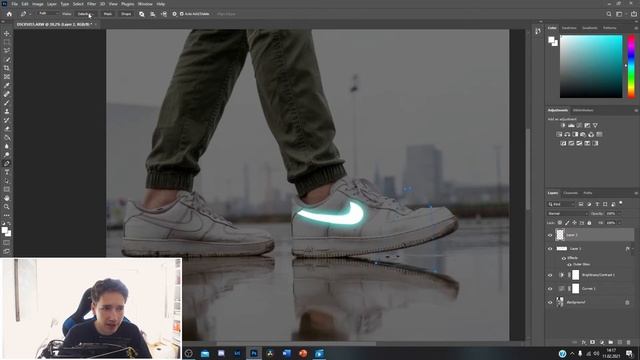Open the layer Kind filter dropdown

[x=561, y=204]
